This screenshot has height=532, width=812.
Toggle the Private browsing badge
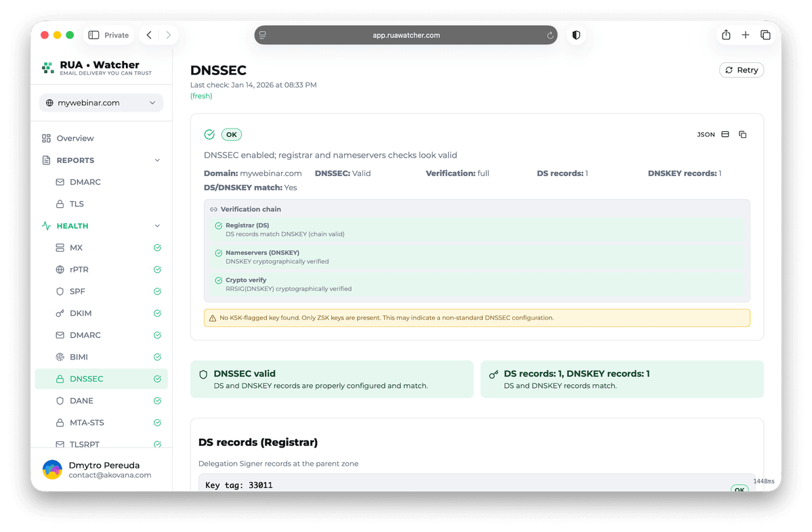pos(108,35)
